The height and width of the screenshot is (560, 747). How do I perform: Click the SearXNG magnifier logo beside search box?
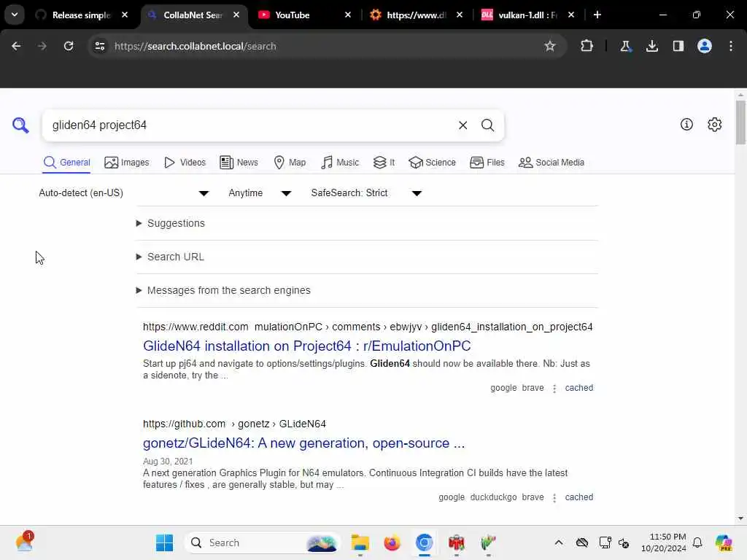(20, 125)
